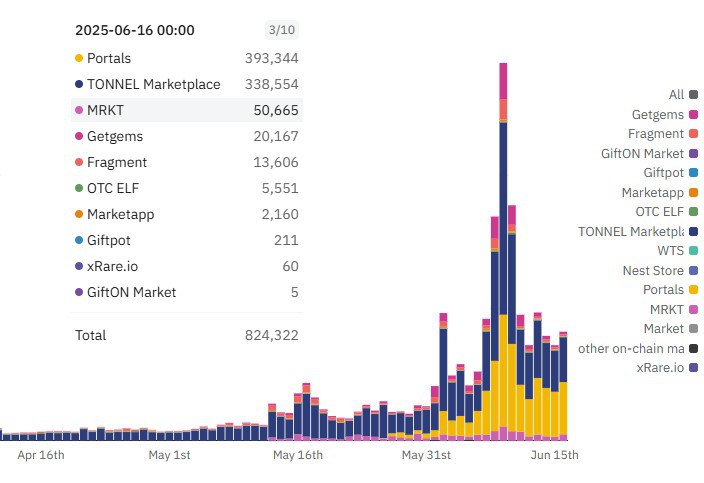704x483 pixels.
Task: Click Marketapp orange legend square
Action: (x=693, y=193)
